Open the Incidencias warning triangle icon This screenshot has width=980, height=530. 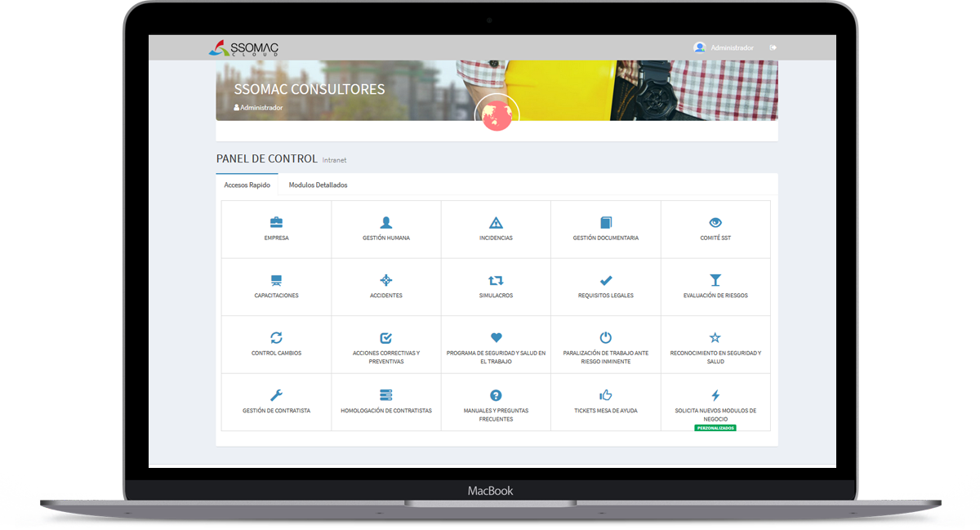click(496, 222)
